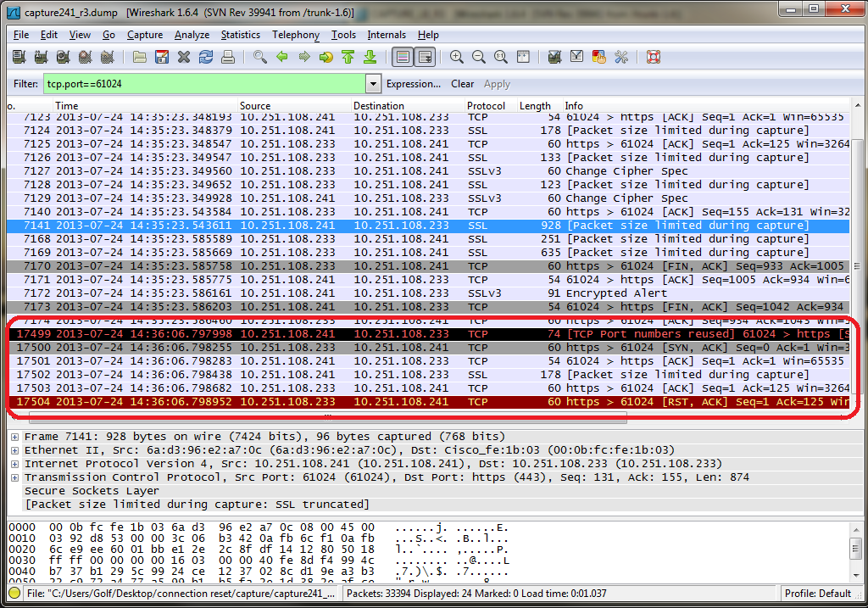The height and width of the screenshot is (608, 868).
Task: Jump to the first packet icon
Action: click(348, 57)
